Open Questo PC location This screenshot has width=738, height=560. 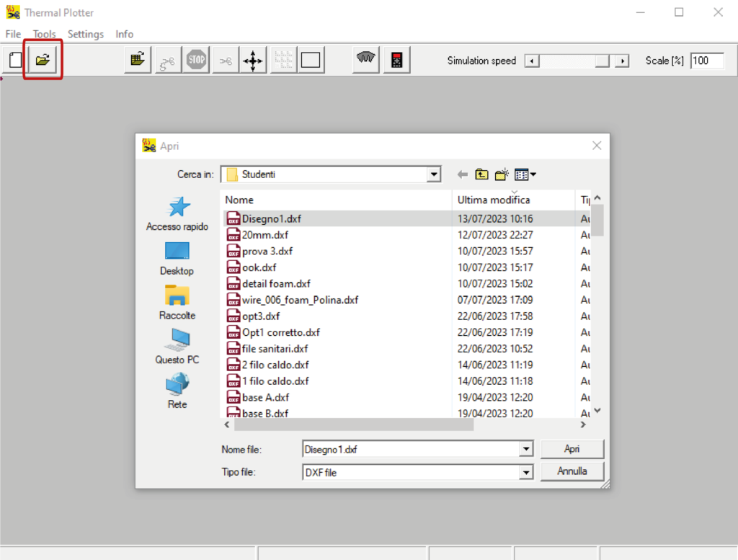[177, 347]
